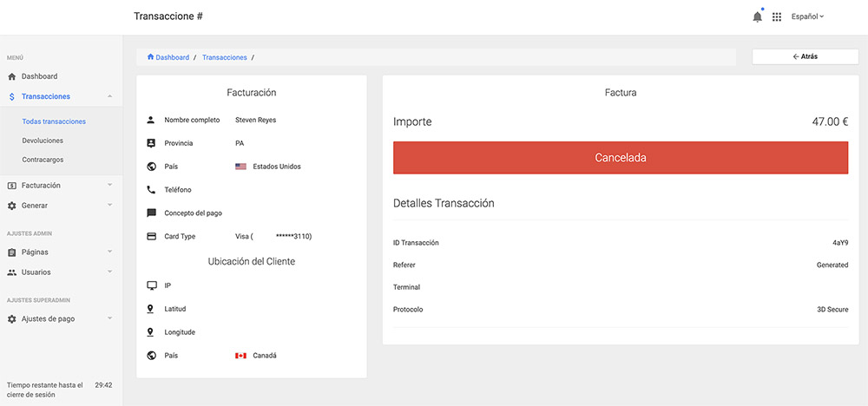
Task: Click the chat icon beside Concepto del pago
Action: pos(151,213)
